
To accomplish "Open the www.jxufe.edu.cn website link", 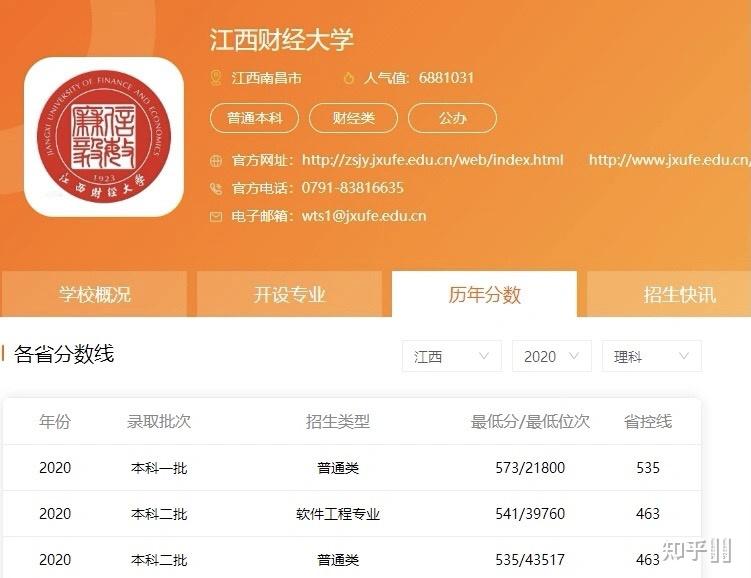I will (x=670, y=160).
